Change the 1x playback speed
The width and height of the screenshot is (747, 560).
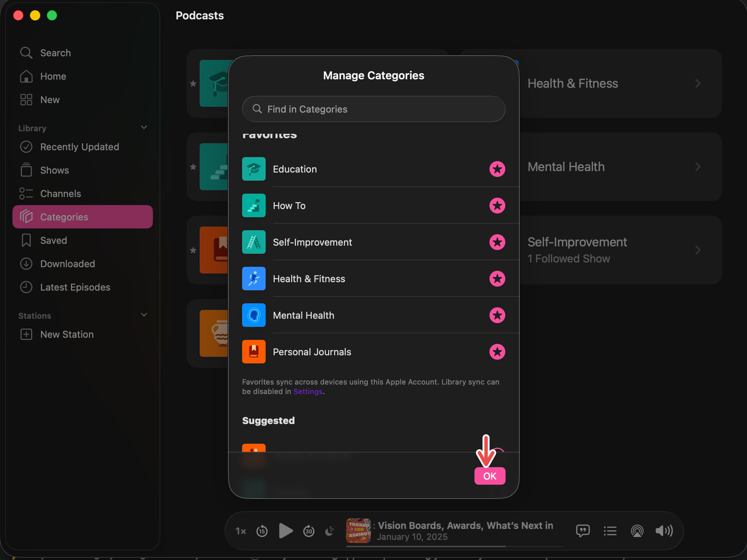(x=241, y=531)
